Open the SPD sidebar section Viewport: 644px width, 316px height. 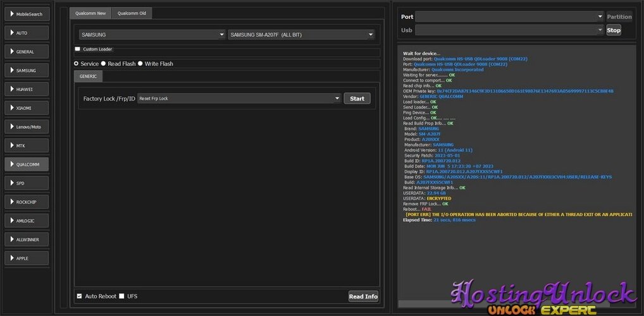point(27,183)
